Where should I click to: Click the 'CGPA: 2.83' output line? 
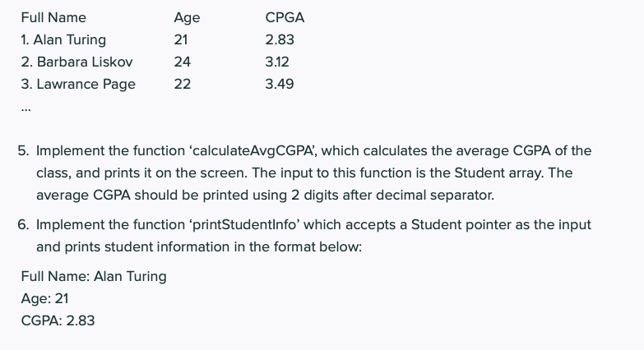(x=58, y=321)
